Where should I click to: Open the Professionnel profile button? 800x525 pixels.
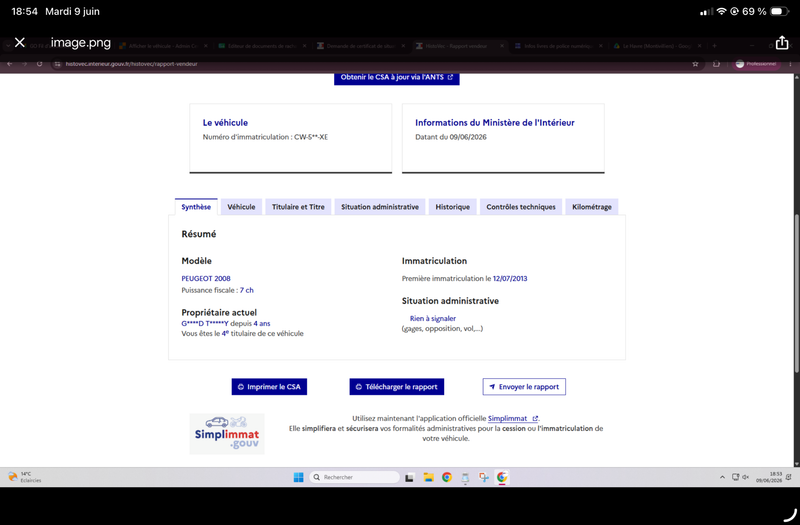(x=756, y=64)
